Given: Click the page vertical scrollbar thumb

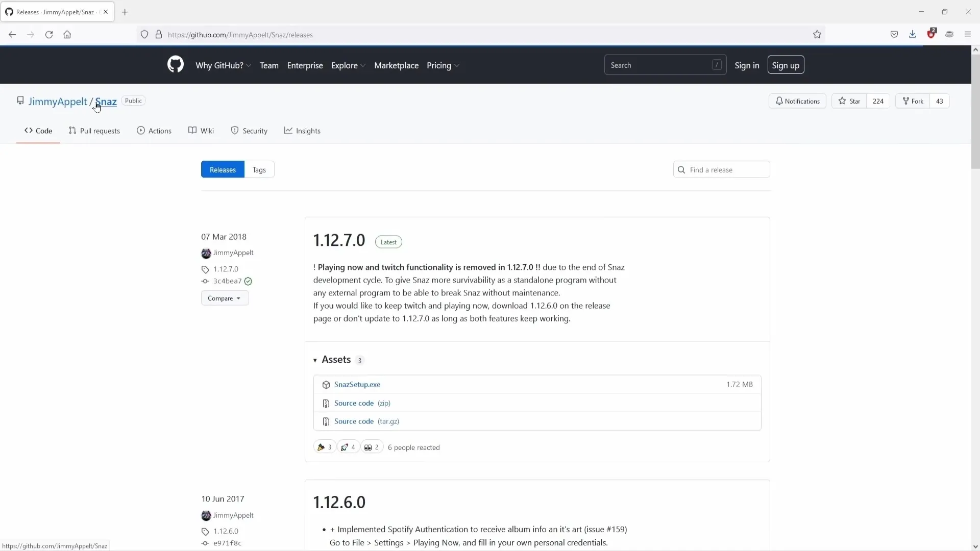Looking at the screenshot, I should [x=975, y=111].
